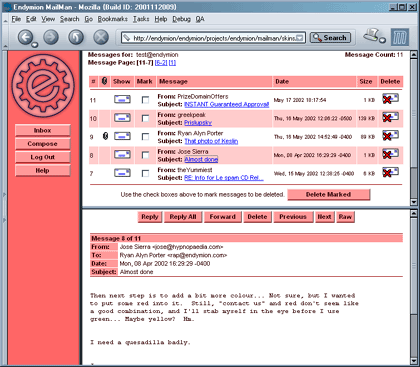The height and width of the screenshot is (367, 420).
Task: Click the Delete Marked button
Action: pos(329,195)
